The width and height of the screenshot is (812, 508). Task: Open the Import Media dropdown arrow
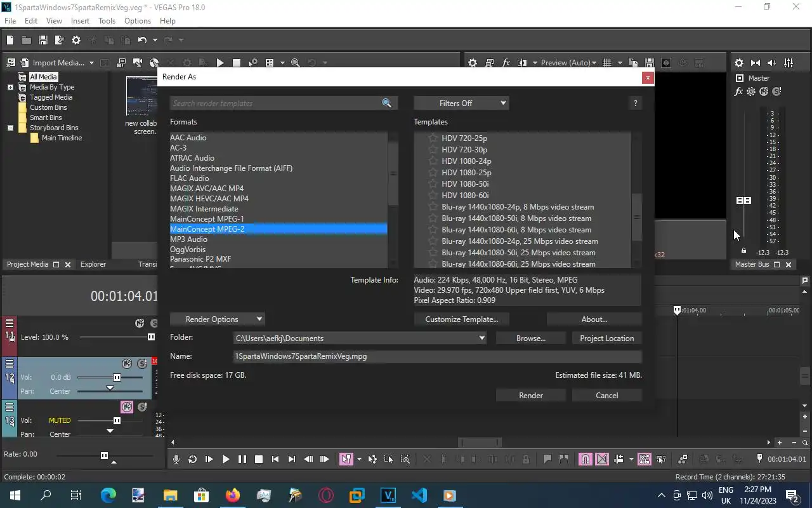pos(91,63)
